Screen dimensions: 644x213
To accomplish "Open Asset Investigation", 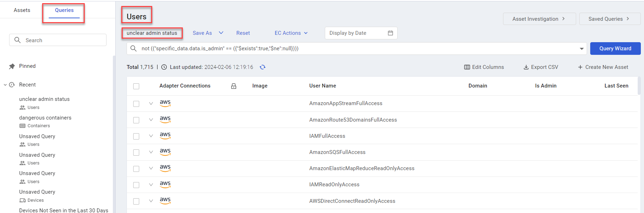I will click(539, 19).
